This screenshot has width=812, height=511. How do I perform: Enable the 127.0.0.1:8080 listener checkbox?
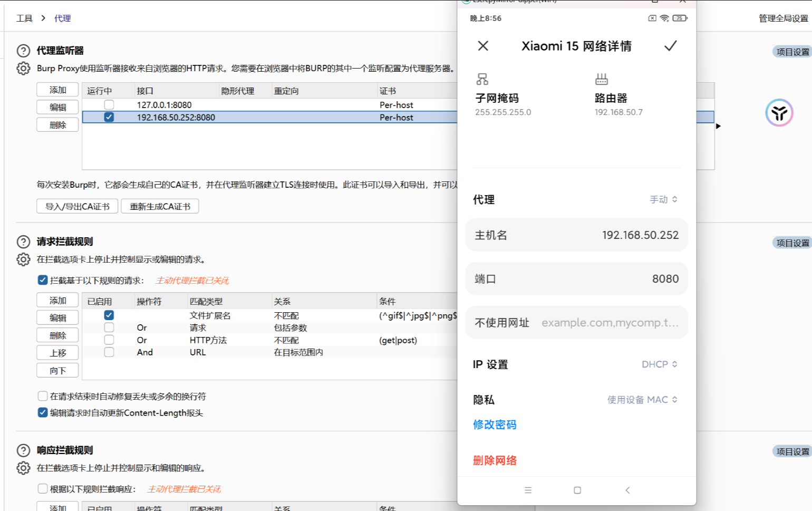[x=109, y=104]
